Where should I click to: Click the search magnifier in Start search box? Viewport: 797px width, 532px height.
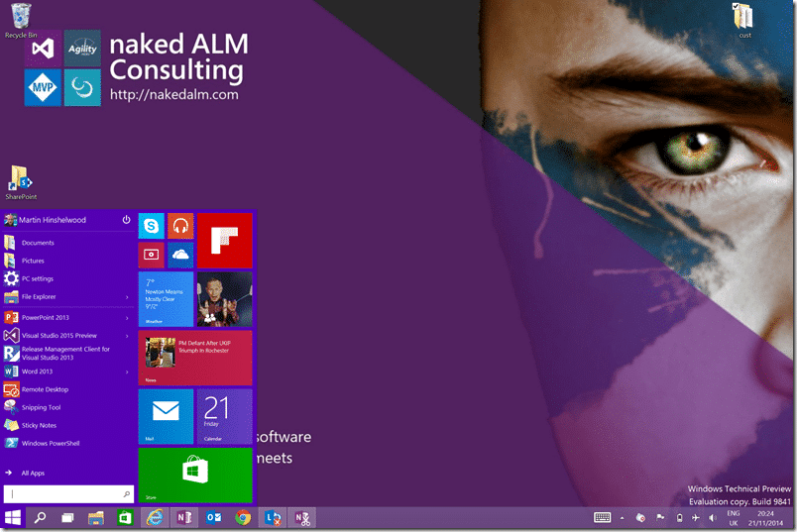coord(127,494)
